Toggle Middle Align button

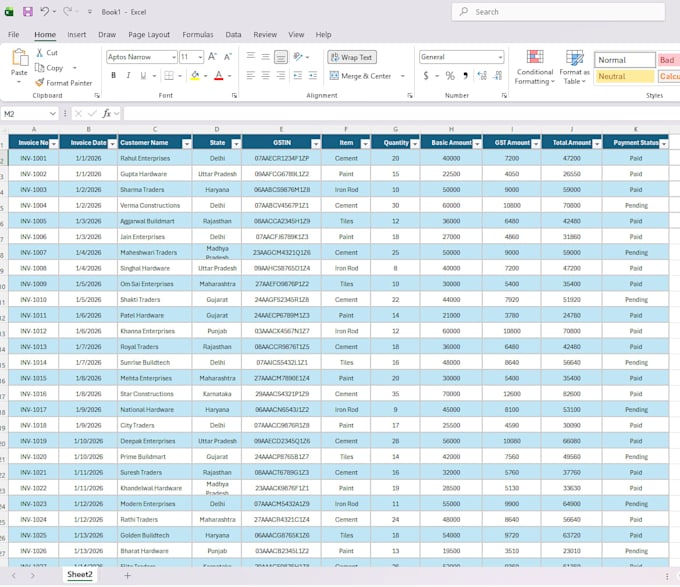(x=265, y=56)
